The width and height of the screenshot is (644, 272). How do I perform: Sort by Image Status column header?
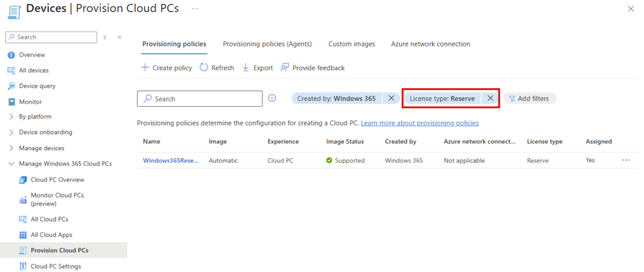[345, 141]
